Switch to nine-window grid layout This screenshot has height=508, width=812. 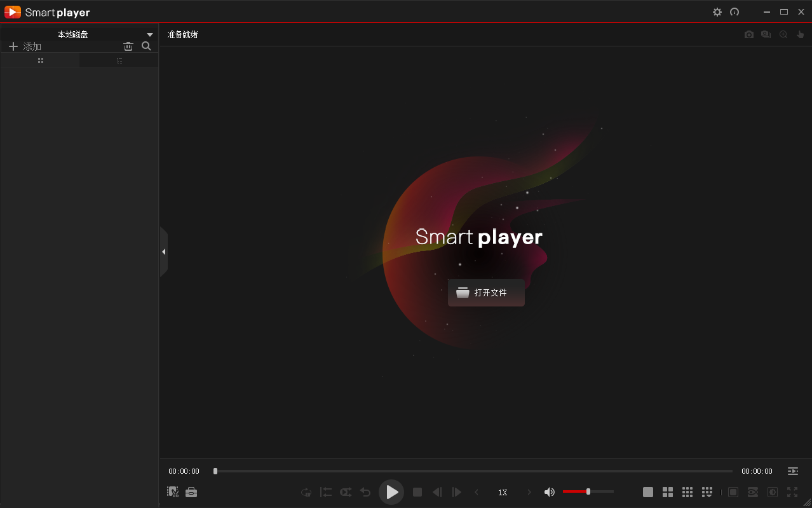[687, 492]
